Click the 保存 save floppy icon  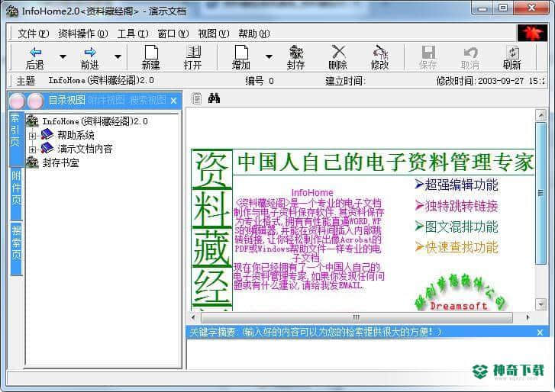pyautogui.click(x=428, y=53)
